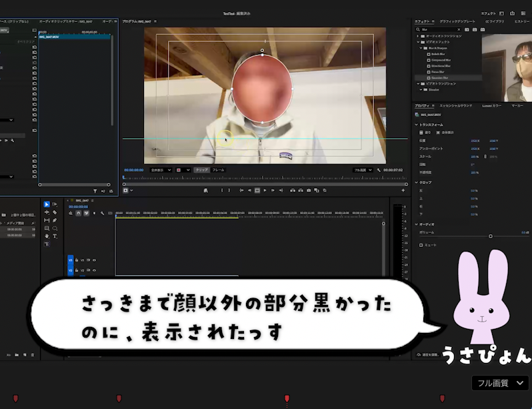Toggle the V3 track lock

77,260
